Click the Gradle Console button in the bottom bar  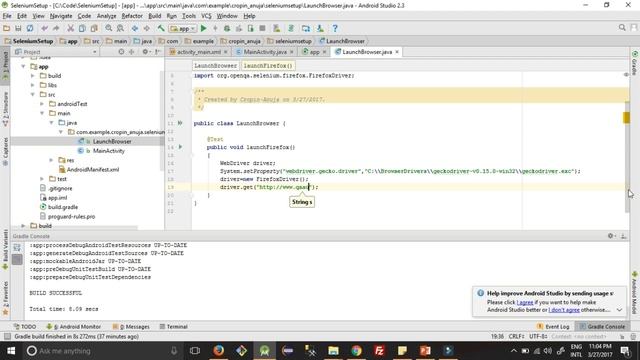[x=602, y=327]
